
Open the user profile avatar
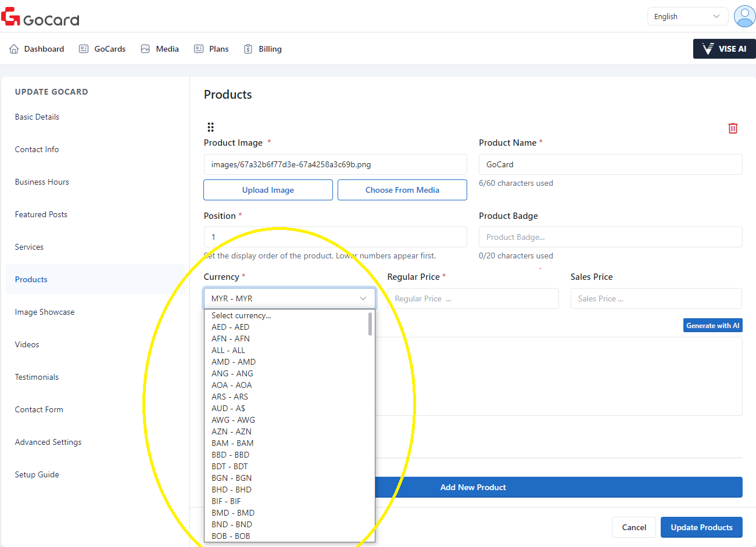pyautogui.click(x=744, y=16)
